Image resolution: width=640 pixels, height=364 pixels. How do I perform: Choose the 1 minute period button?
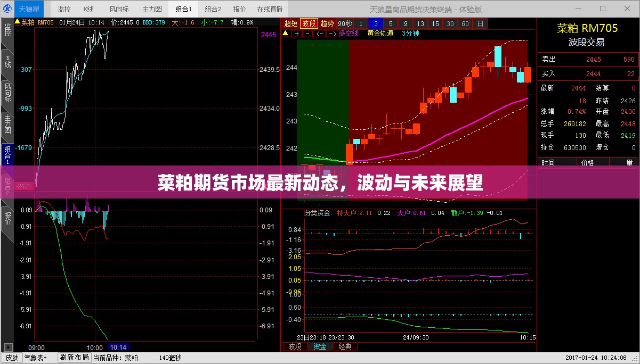tap(361, 23)
